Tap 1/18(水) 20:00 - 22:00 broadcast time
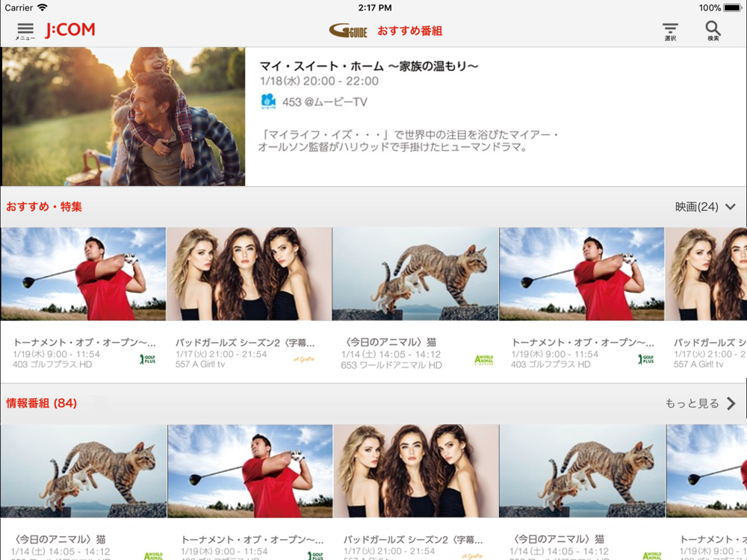 [319, 81]
